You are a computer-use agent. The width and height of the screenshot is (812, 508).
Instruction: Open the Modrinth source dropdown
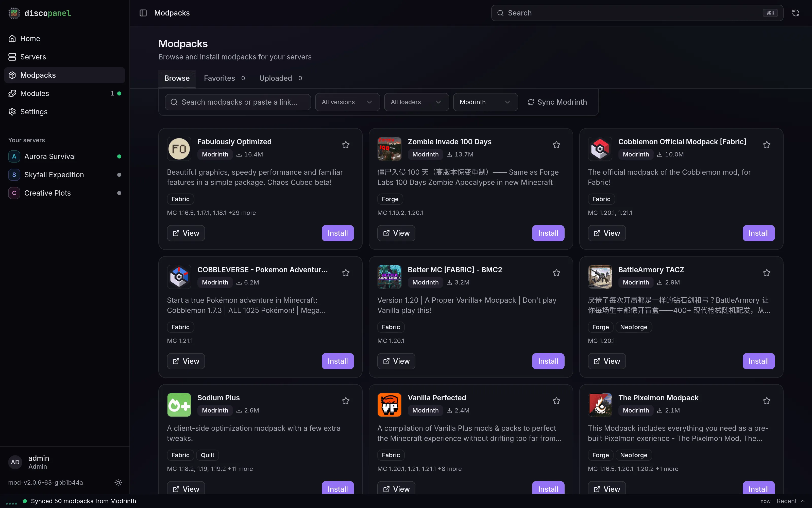485,102
